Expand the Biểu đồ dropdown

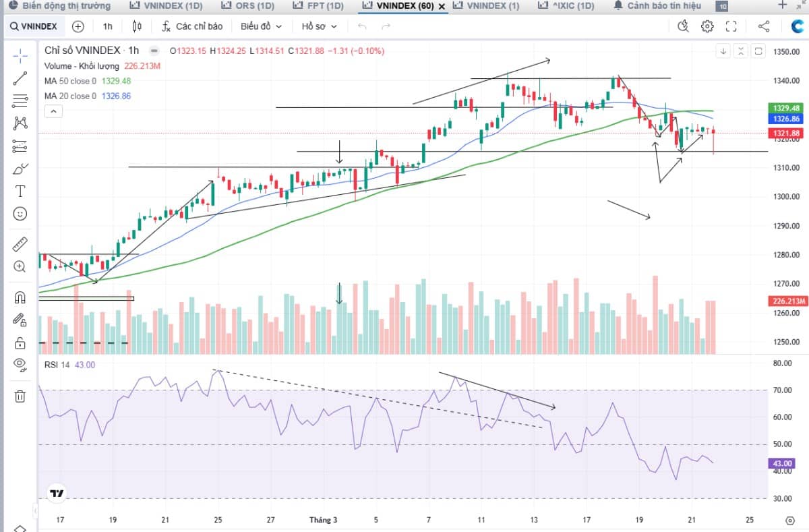[261, 26]
